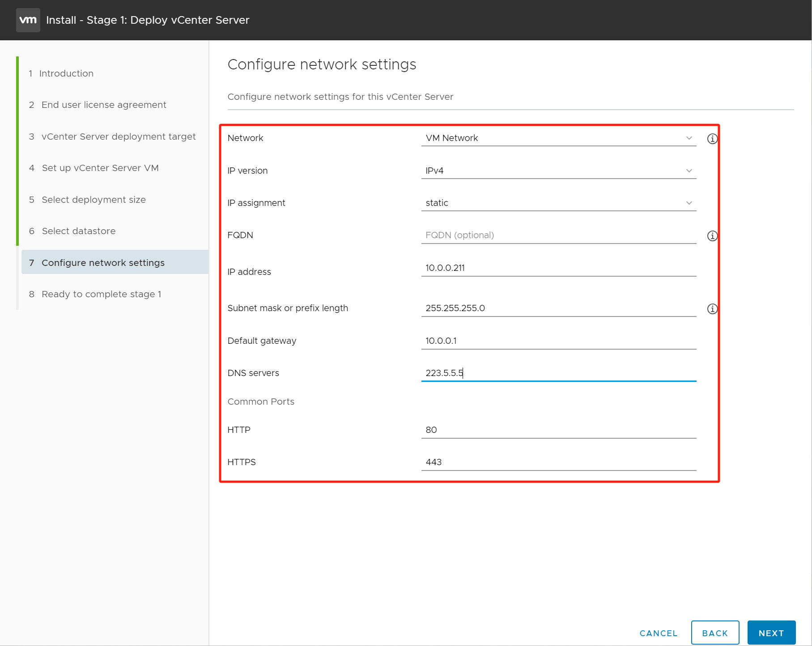Click the Network field info icon
Screen dimensions: 812x646
(x=712, y=139)
